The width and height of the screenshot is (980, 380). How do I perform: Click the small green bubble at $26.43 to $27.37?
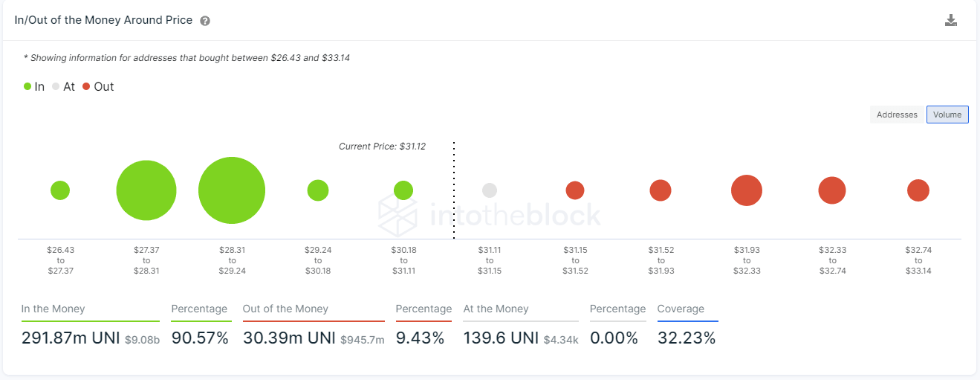[x=60, y=190]
